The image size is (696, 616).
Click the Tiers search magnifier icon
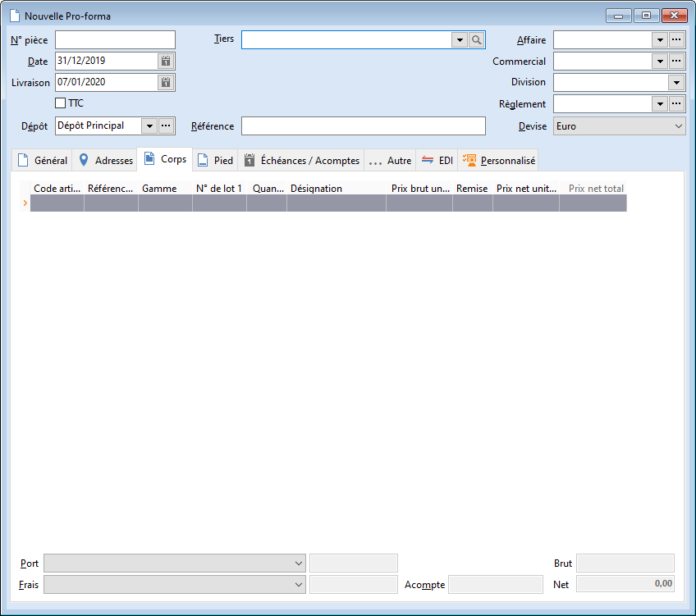pos(477,39)
